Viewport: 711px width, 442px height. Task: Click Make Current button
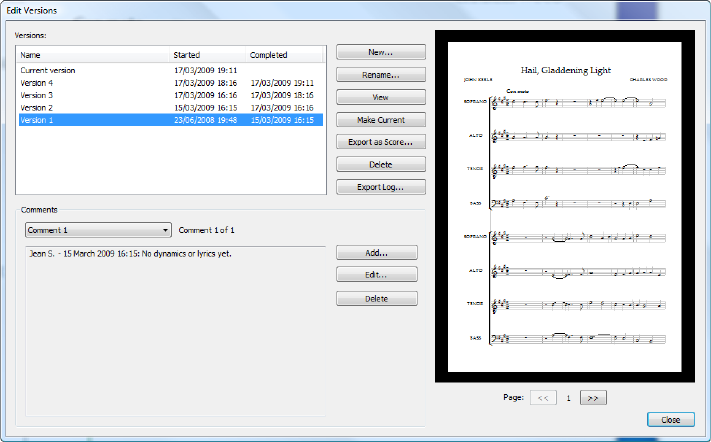[380, 120]
